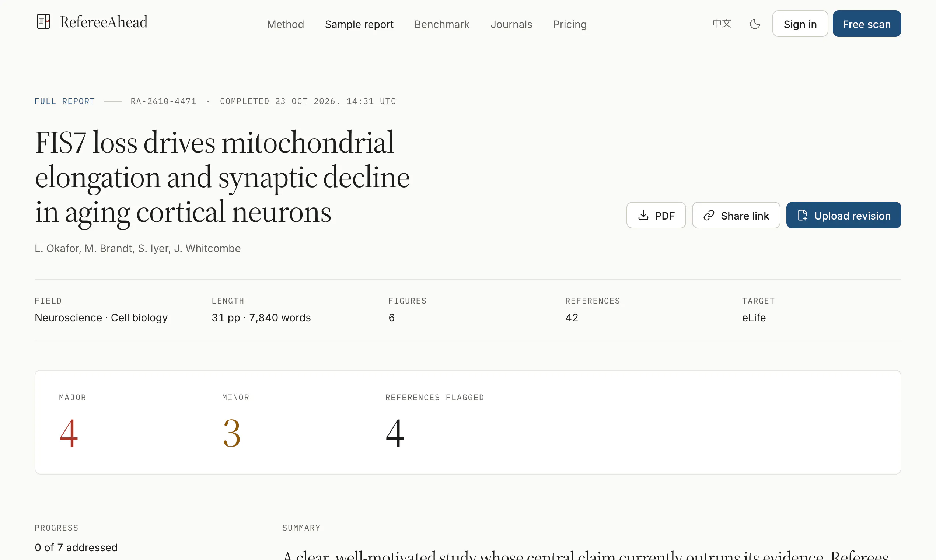Click field value Neuroscience · Cell biology
This screenshot has height=560, width=936.
point(101,318)
